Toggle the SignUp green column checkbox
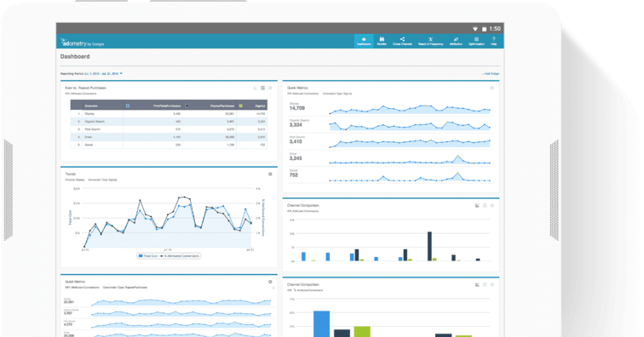Viewport: 644px width, 337px height. (x=241, y=106)
